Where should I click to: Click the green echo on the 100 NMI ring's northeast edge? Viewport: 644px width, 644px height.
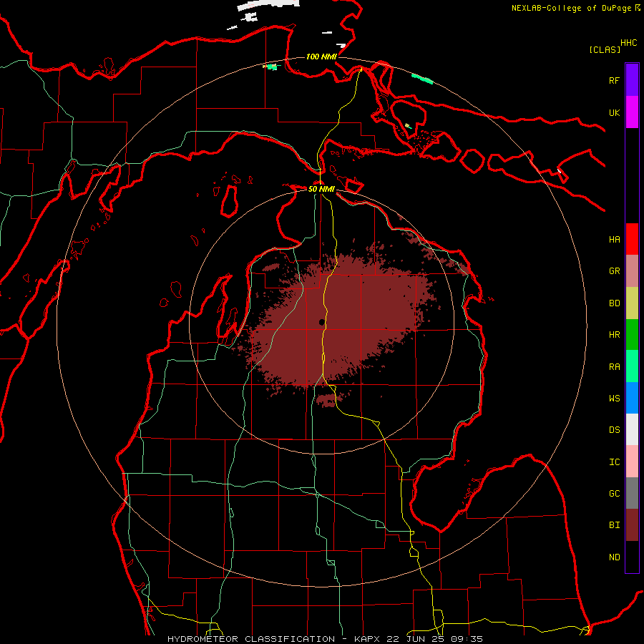422,79
